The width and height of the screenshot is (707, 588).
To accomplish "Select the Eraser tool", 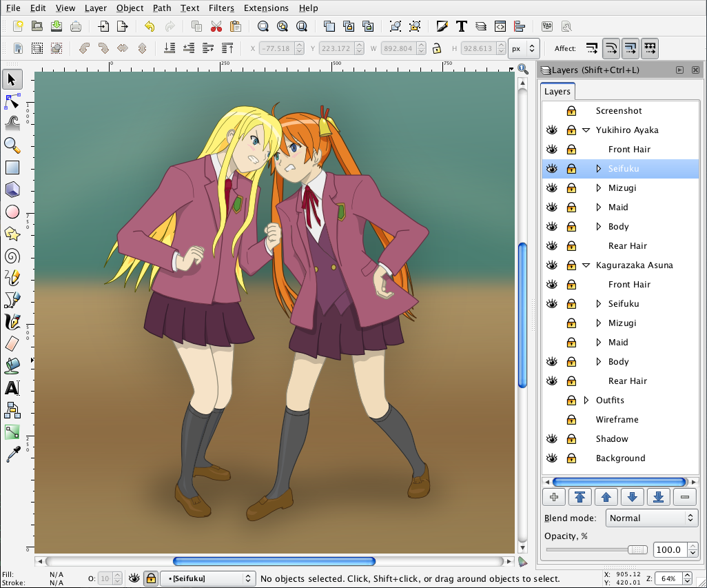I will tap(12, 344).
